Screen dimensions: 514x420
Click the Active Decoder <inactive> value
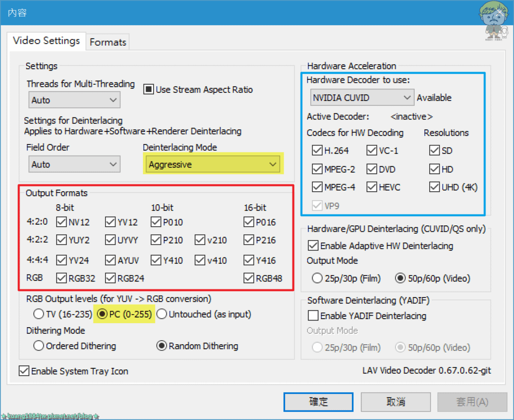(412, 116)
